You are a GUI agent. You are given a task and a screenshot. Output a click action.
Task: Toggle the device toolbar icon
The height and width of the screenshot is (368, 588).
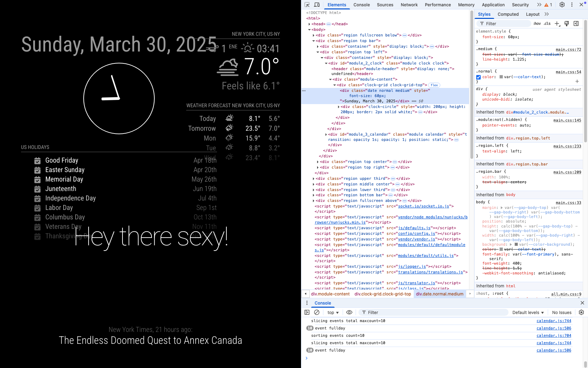(x=317, y=5)
